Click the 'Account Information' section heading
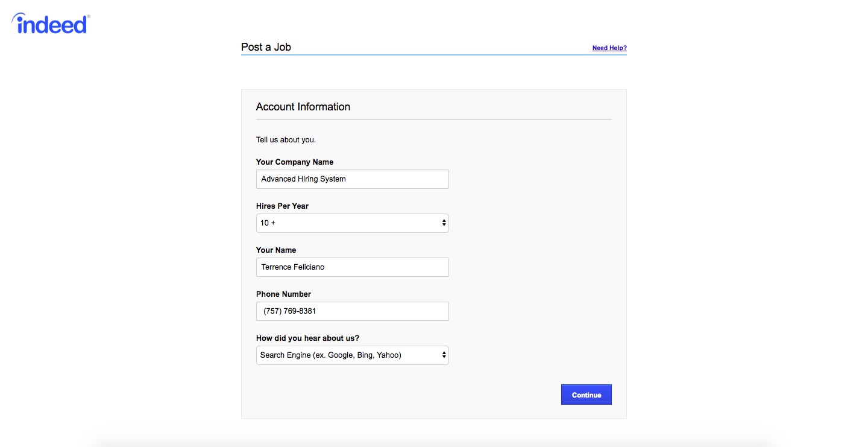This screenshot has width=868, height=447. coord(303,107)
